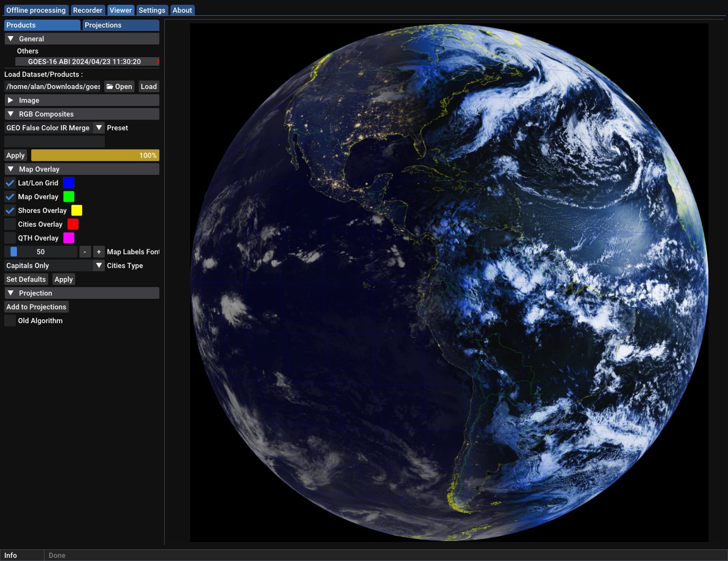Viewport: 728px width, 561px height.
Task: Change the Shores Overlay yellow color
Action: click(77, 210)
